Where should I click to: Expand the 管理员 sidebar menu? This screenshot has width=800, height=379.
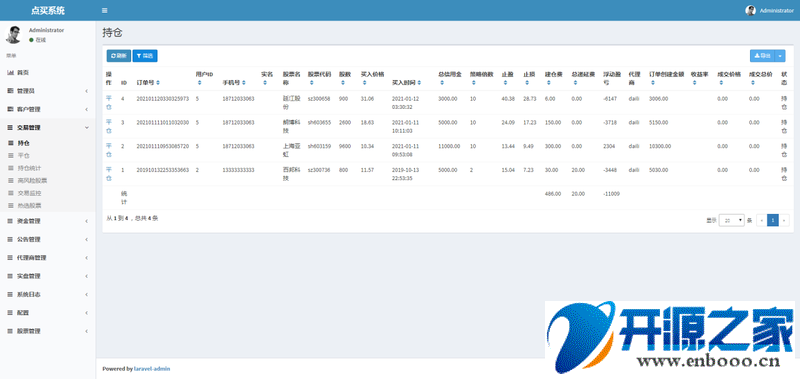coord(47,91)
